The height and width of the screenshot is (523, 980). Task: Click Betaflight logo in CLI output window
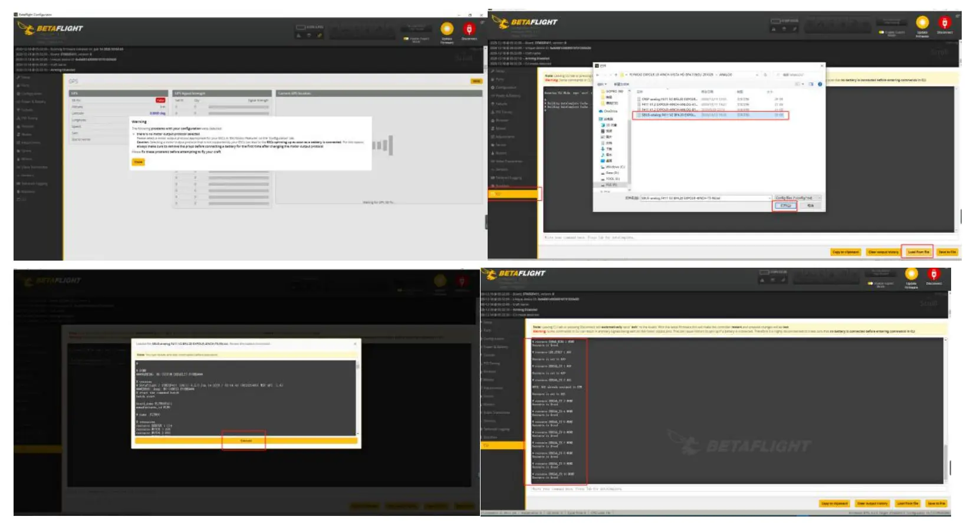pyautogui.click(x=514, y=274)
